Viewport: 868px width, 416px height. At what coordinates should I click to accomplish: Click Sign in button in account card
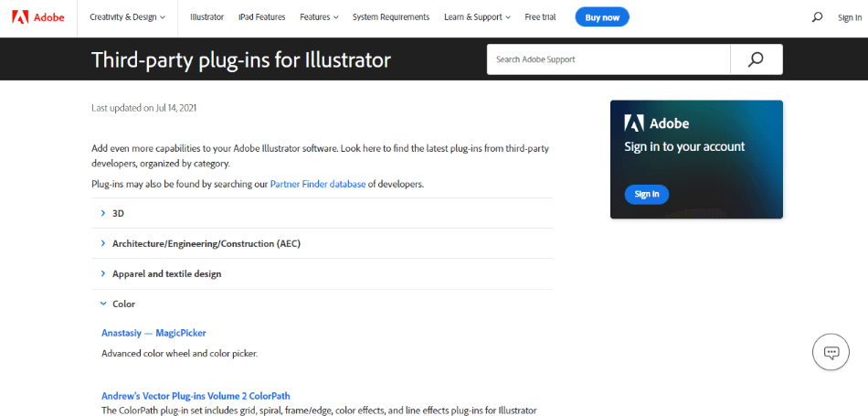(x=647, y=194)
